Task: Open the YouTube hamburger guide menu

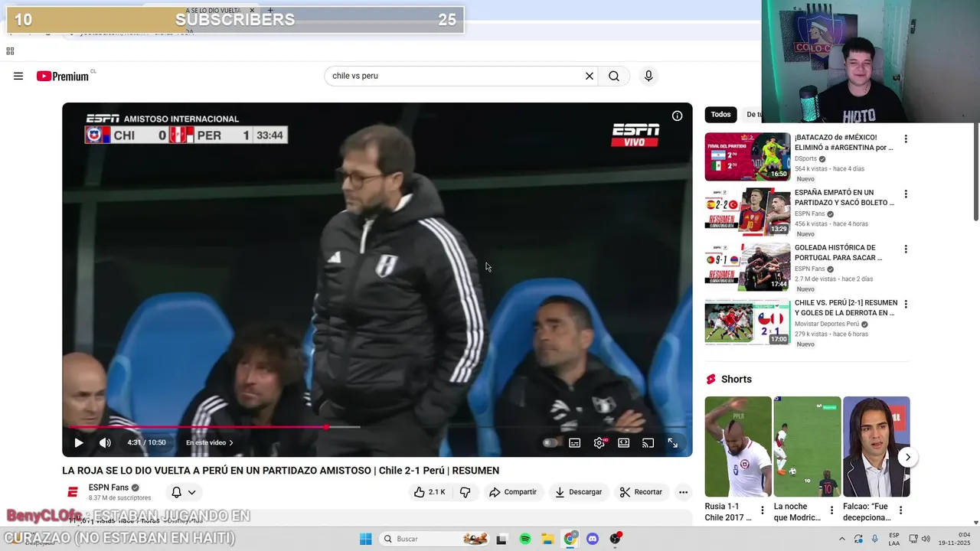Action: coord(18,76)
